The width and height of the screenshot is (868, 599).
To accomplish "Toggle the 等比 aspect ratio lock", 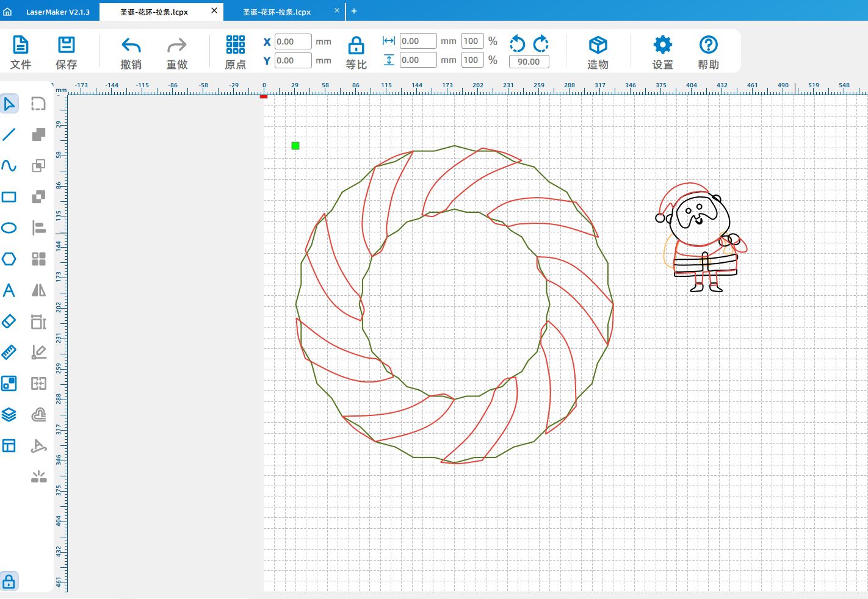I will tap(356, 52).
